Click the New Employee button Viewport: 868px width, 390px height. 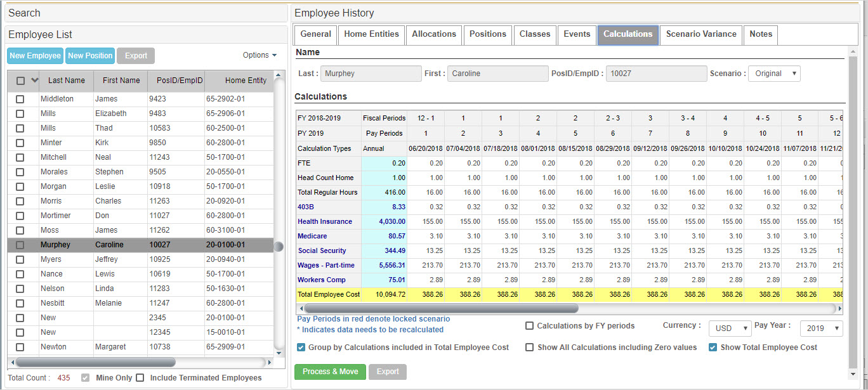pyautogui.click(x=35, y=56)
